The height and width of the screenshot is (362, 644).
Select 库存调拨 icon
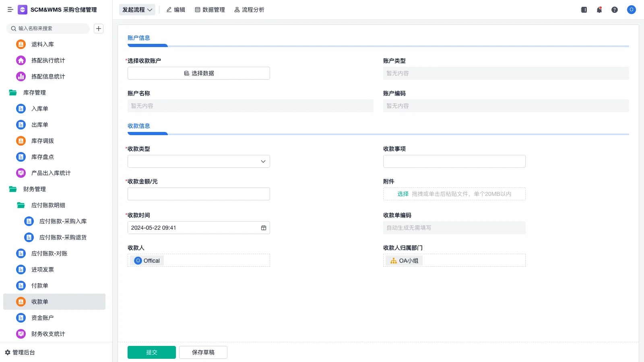tap(21, 141)
